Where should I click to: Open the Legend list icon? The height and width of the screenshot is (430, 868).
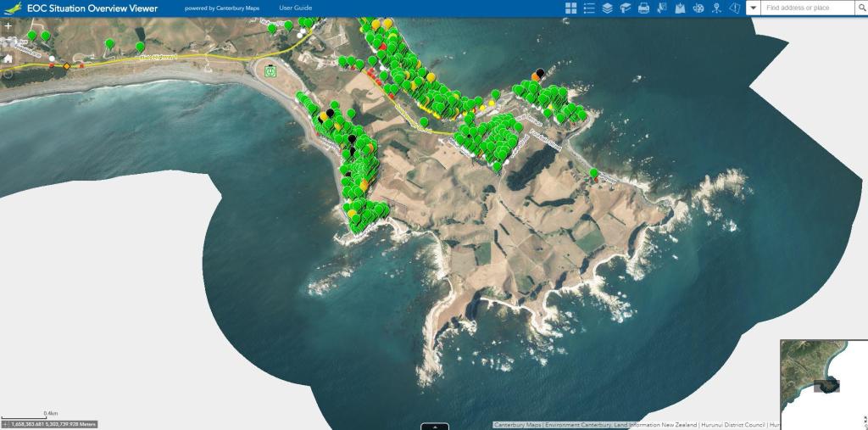pos(589,8)
